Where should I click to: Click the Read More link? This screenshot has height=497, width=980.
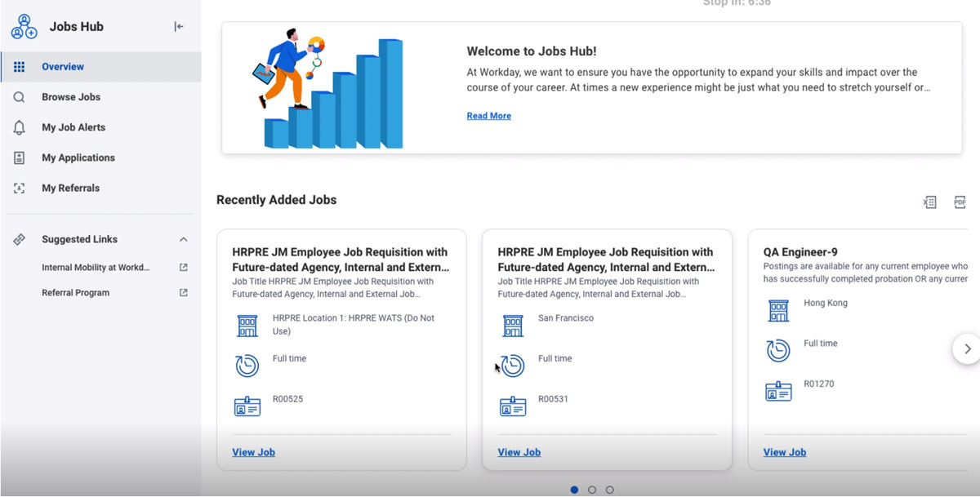488,116
